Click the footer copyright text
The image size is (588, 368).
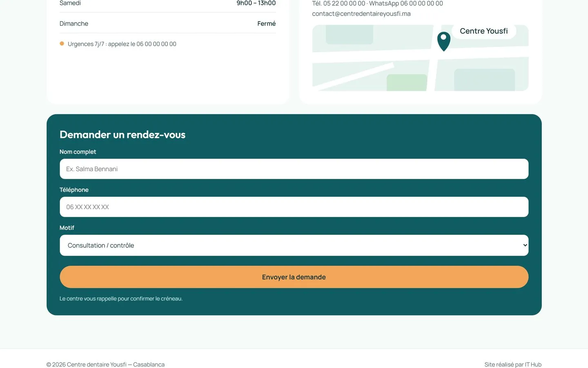(x=105, y=364)
